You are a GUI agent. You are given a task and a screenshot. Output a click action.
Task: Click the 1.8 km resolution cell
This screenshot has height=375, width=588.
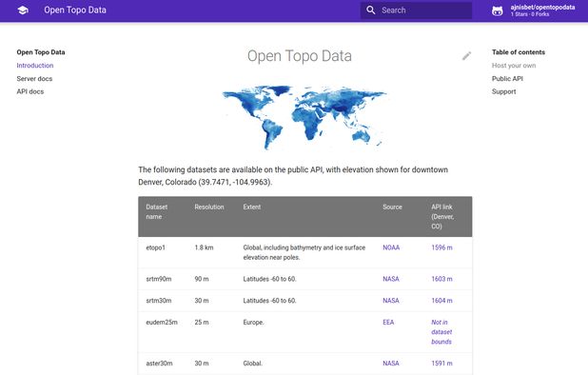[x=204, y=247]
